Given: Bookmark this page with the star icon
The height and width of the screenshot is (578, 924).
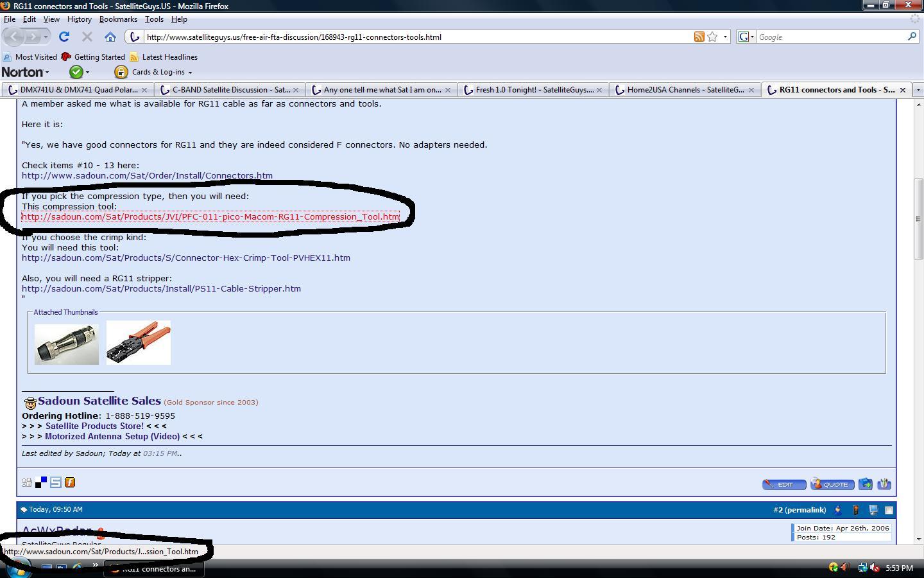Looking at the screenshot, I should pos(712,37).
